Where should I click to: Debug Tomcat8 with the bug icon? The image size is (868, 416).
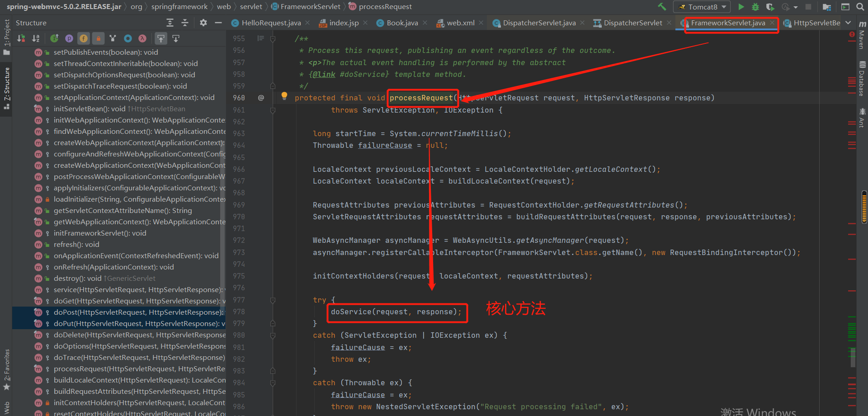pyautogui.click(x=755, y=7)
